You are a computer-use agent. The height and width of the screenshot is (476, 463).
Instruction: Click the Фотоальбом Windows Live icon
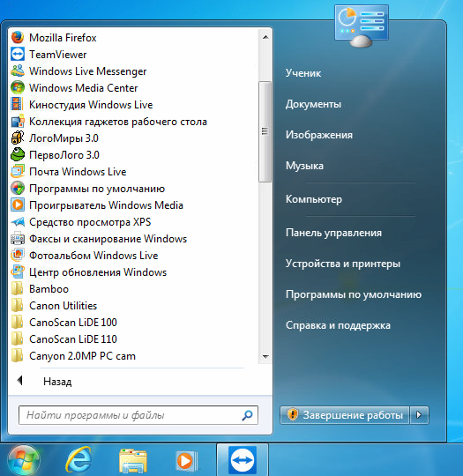[x=18, y=256]
